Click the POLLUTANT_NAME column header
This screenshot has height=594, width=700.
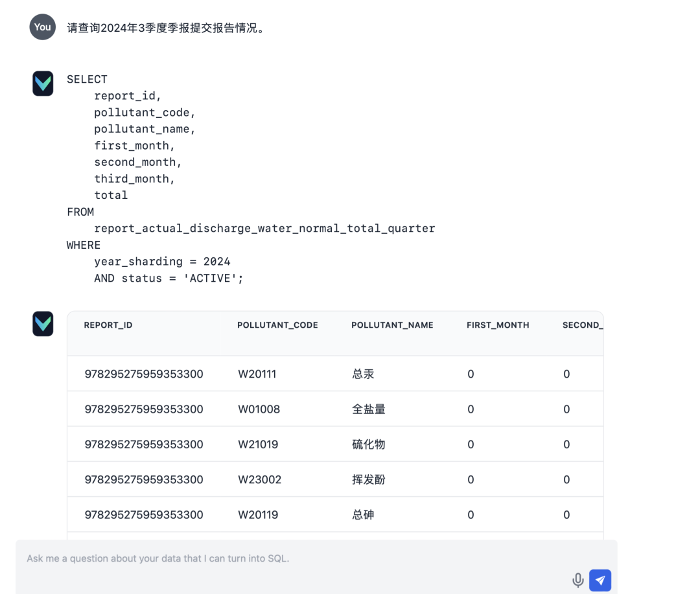point(392,325)
